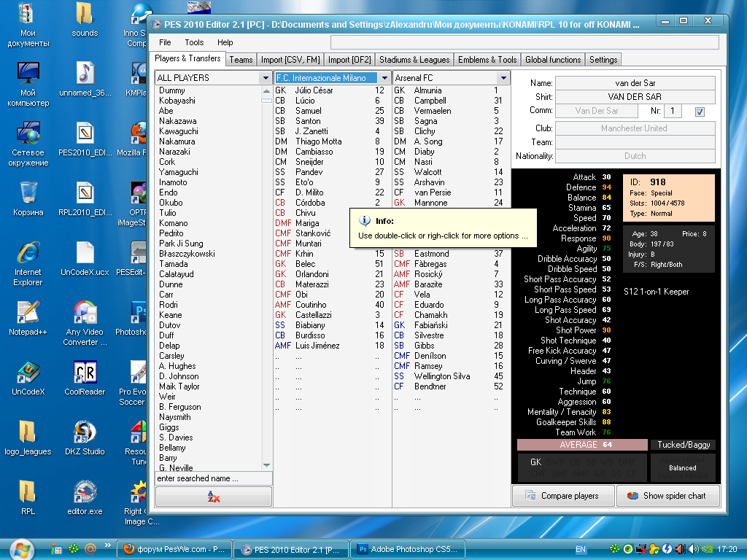
Task: Click the player search name field
Action: (214, 478)
